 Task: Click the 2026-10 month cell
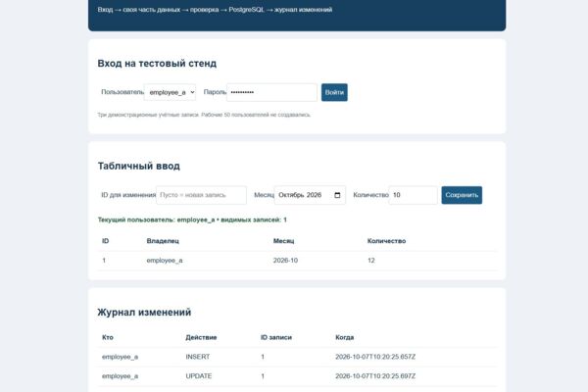[285, 261]
